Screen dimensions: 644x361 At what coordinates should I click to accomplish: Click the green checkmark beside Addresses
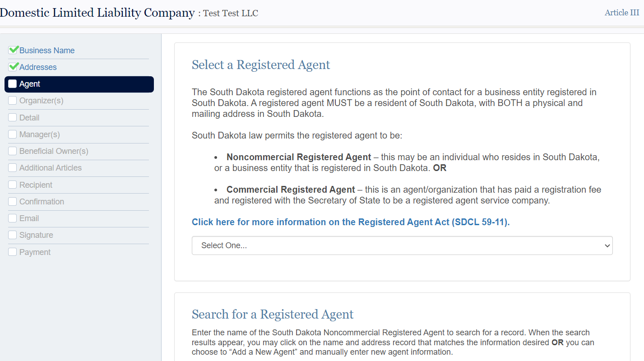12,67
